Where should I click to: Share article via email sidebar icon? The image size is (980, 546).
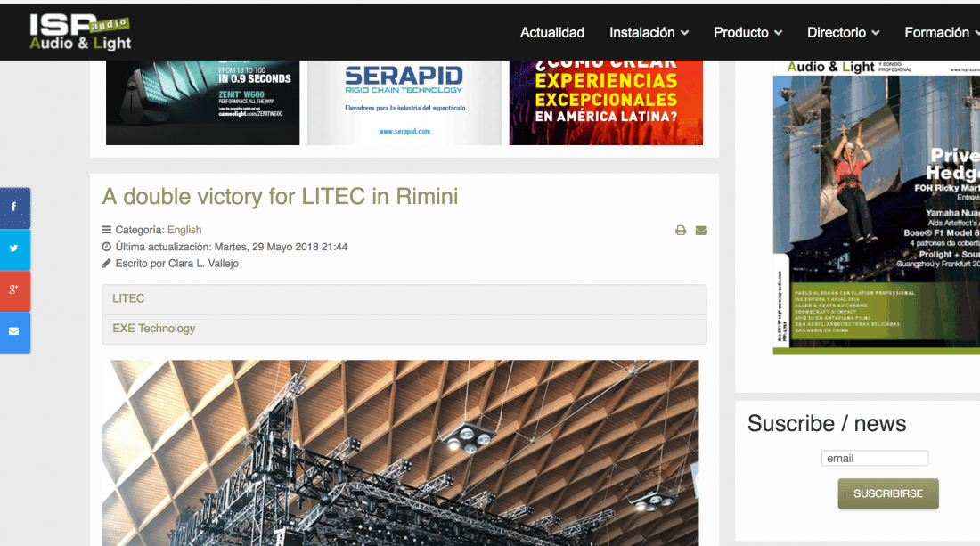15,331
